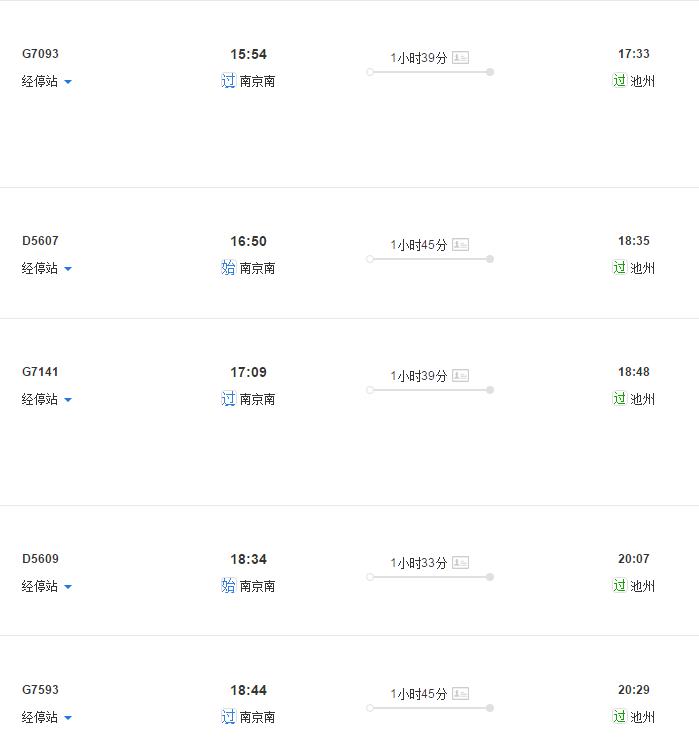
Task: Expand 经停站 stops for train G7593
Action: click(46, 717)
